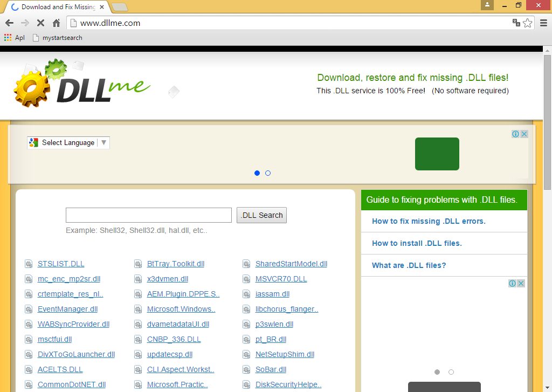
Task: Click the sidebar ad info icon
Action: [512, 283]
